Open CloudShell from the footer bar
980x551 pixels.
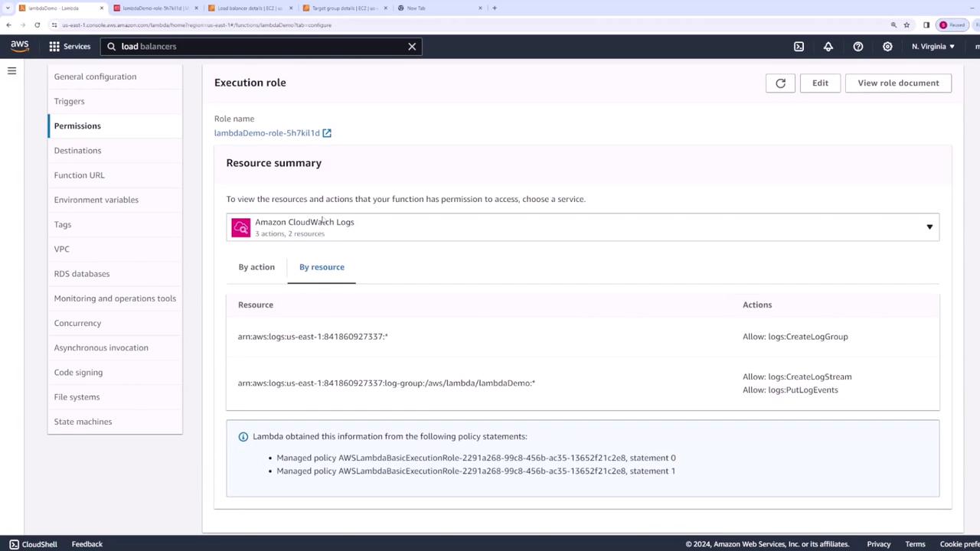click(x=33, y=544)
